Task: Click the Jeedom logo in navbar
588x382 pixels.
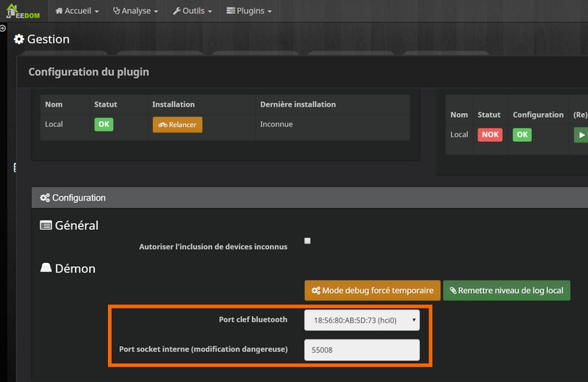Action: coord(24,11)
